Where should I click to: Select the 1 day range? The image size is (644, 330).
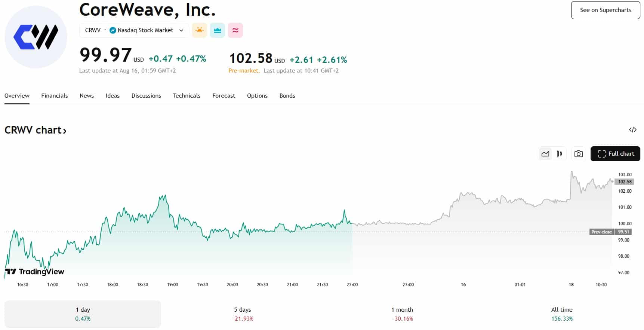click(x=83, y=314)
